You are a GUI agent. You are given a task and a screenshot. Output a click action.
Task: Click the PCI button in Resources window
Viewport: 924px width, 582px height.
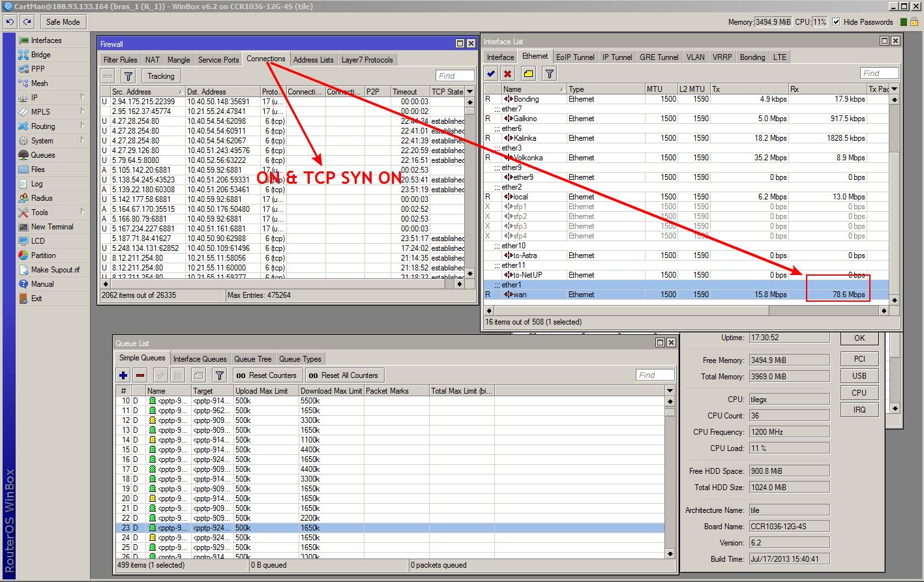(859, 359)
